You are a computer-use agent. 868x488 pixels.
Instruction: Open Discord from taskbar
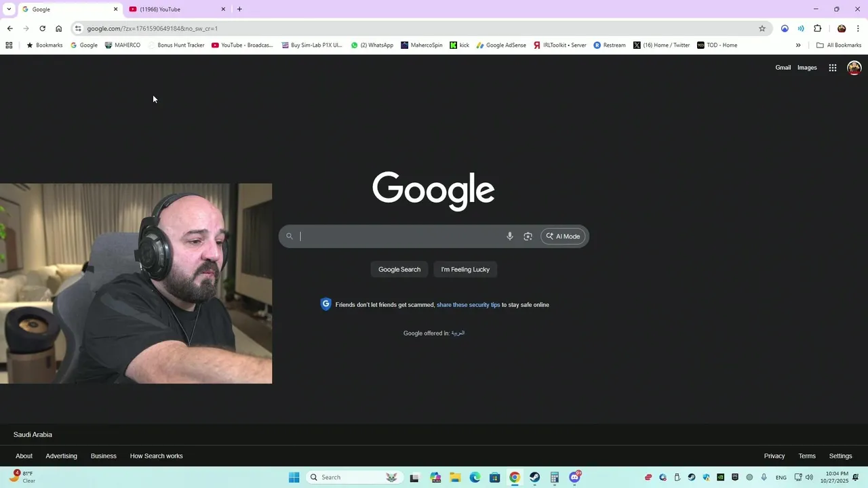(x=575, y=477)
